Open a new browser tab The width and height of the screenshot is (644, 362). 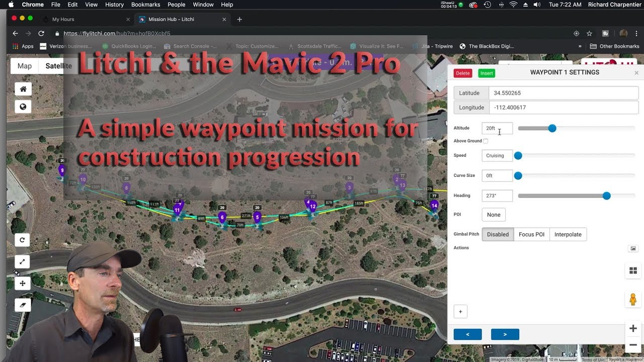click(239, 19)
